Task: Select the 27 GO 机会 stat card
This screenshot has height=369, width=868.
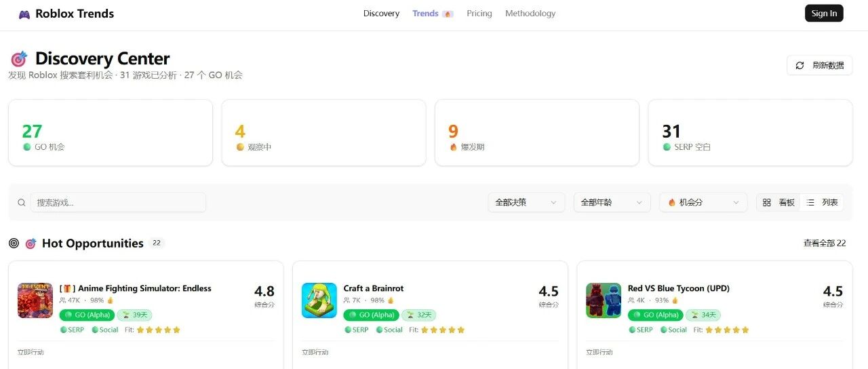Action: [110, 133]
